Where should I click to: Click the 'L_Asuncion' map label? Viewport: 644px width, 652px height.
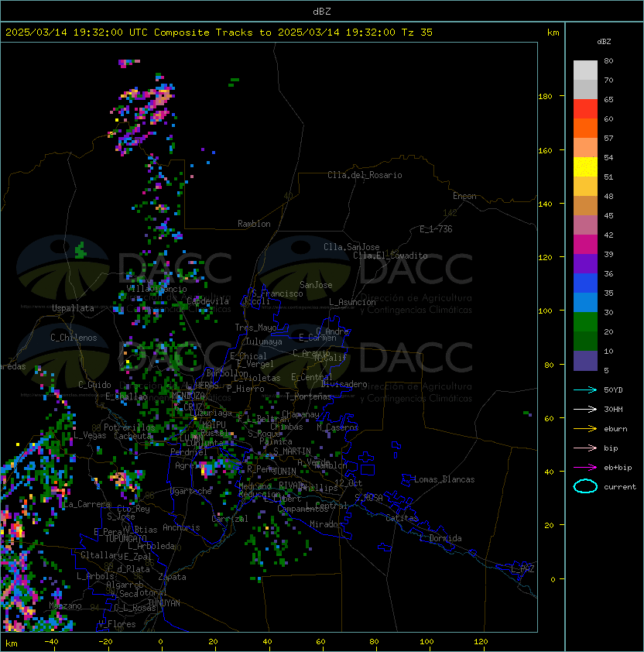tap(352, 302)
